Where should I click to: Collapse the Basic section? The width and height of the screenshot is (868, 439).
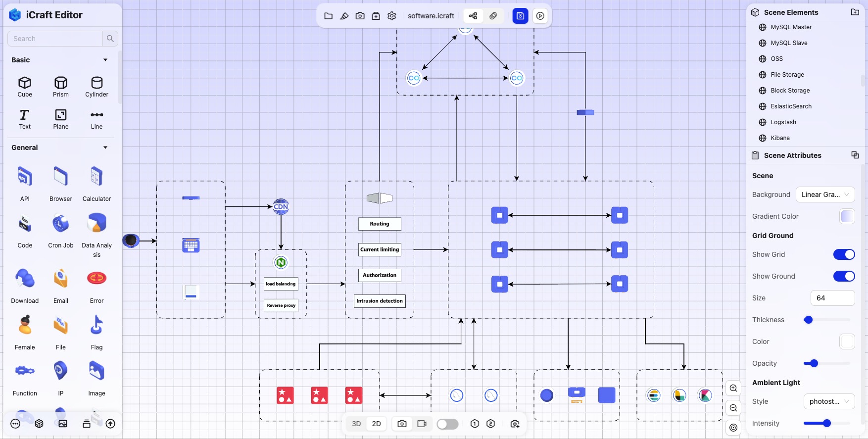(x=105, y=60)
